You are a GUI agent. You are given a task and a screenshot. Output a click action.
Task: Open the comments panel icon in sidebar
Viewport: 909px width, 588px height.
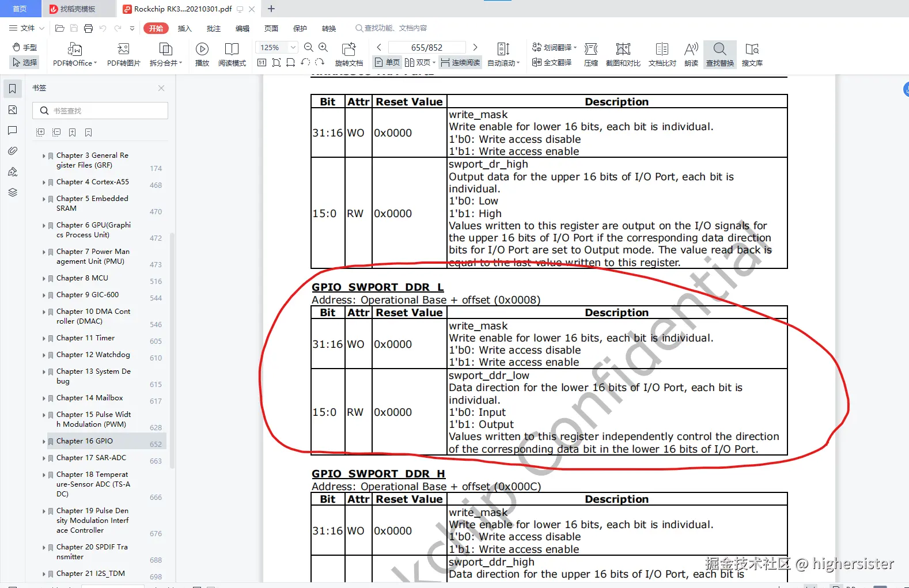click(13, 130)
